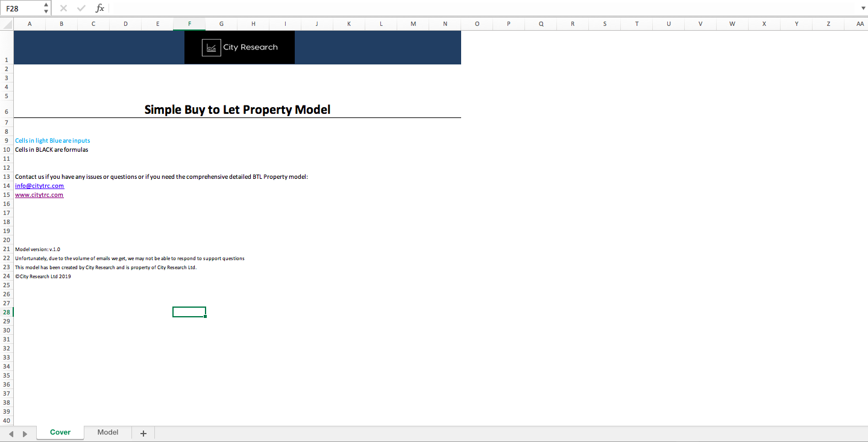The height and width of the screenshot is (442, 868).
Task: Click the Select All corner triangle
Action: click(7, 24)
